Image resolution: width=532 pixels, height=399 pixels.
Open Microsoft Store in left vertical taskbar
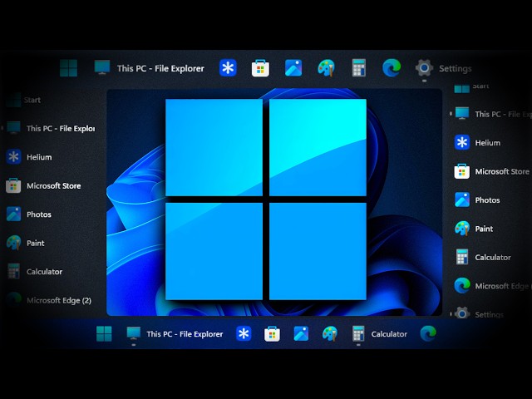tap(43, 186)
